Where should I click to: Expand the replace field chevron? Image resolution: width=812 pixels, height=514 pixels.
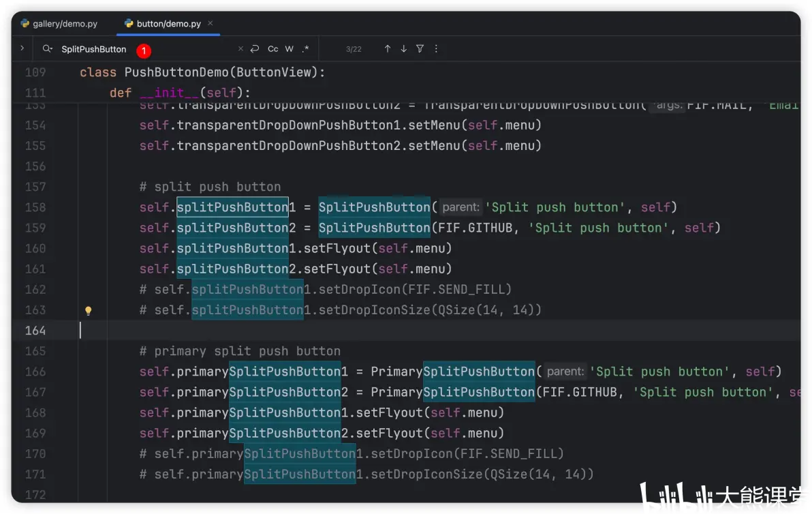22,48
